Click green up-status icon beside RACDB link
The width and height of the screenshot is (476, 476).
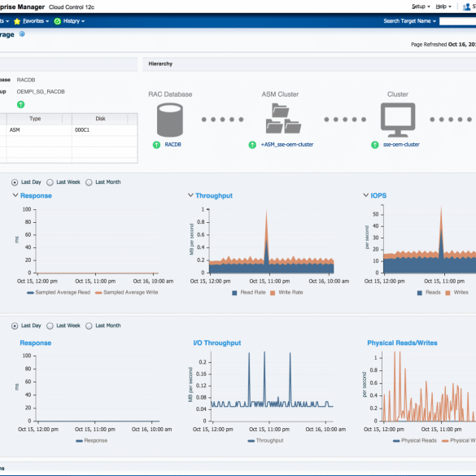tap(156, 145)
